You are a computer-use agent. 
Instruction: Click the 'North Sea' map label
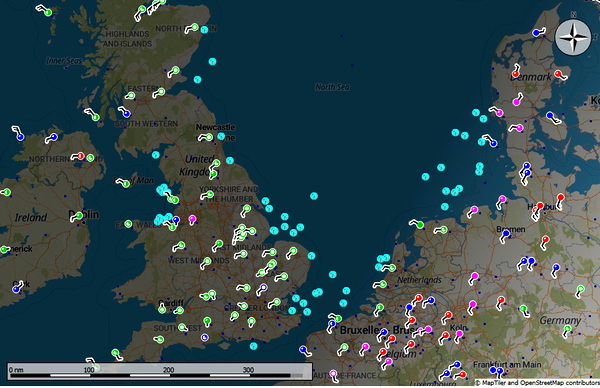coord(332,87)
